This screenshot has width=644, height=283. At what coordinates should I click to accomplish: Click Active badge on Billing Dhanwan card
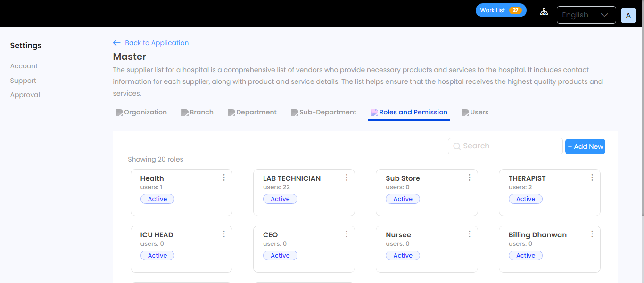click(526, 256)
